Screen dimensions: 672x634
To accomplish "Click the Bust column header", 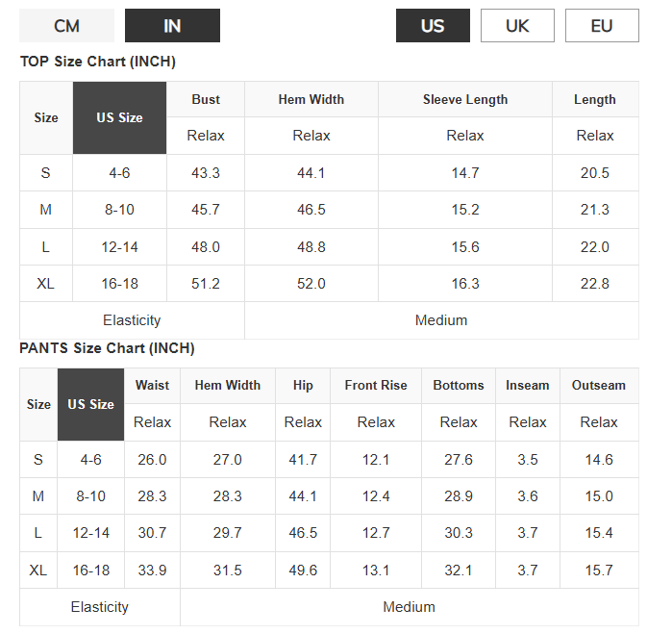I will pos(206,99).
